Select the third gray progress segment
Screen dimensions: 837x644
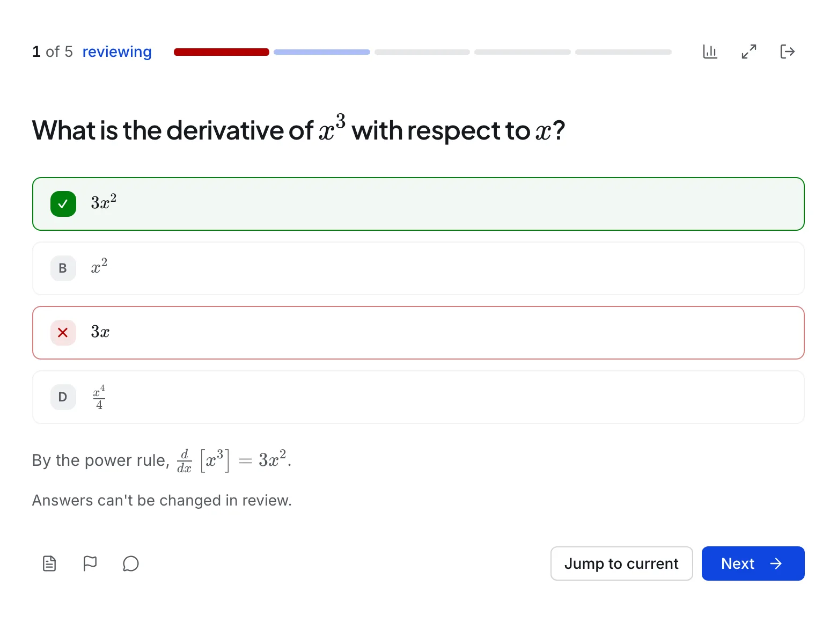point(422,52)
